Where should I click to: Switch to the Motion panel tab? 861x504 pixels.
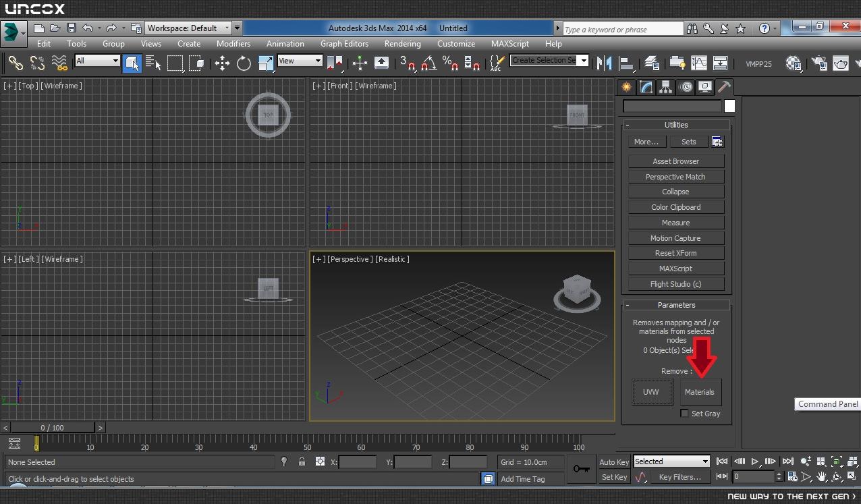(686, 87)
